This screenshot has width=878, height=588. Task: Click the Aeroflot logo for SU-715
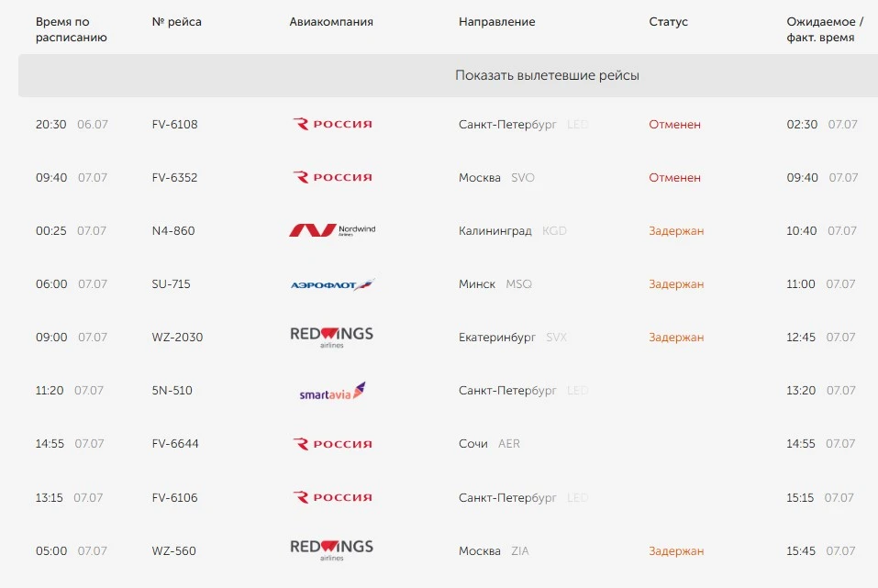333,284
